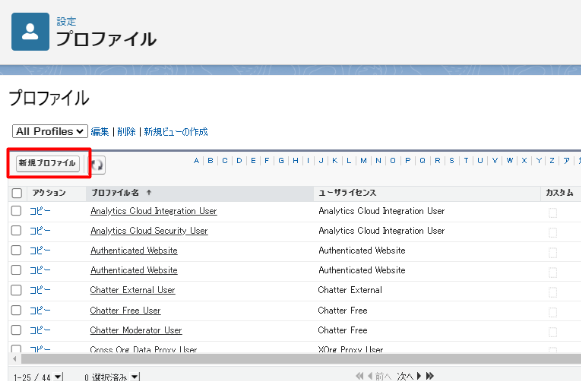
Task: Filter list by kana ア
Action: (x=567, y=160)
